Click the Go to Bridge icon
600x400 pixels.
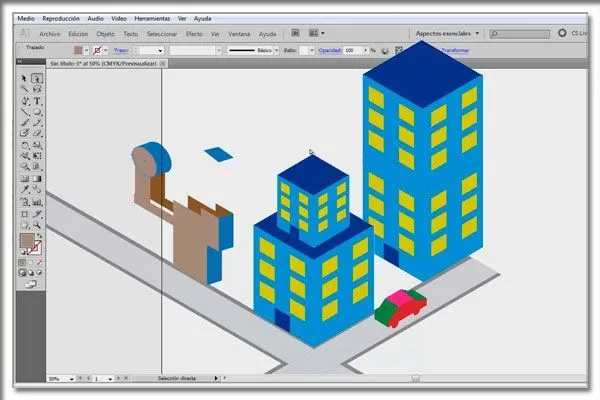pyautogui.click(x=295, y=33)
